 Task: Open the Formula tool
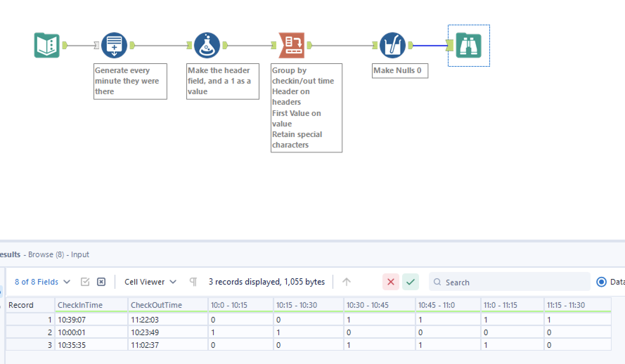207,45
